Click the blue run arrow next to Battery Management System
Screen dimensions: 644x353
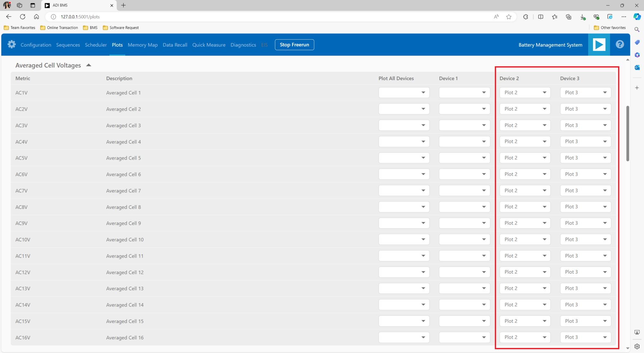(599, 44)
